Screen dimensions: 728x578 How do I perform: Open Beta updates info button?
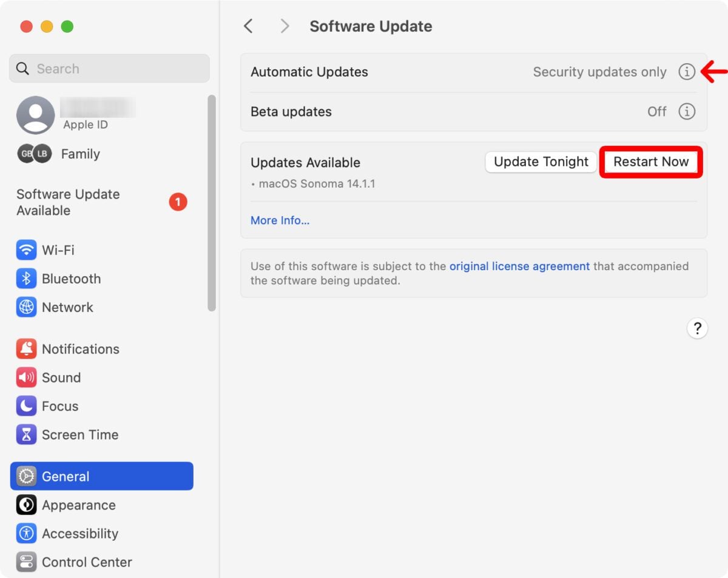[x=686, y=112]
